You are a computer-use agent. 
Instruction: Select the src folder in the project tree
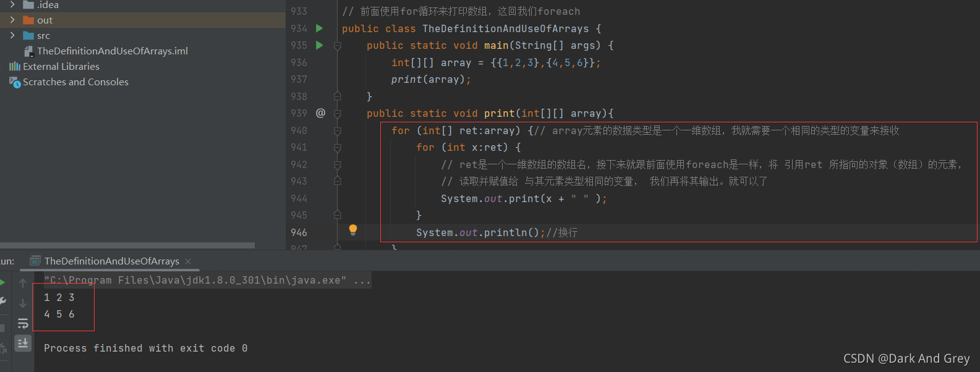43,36
